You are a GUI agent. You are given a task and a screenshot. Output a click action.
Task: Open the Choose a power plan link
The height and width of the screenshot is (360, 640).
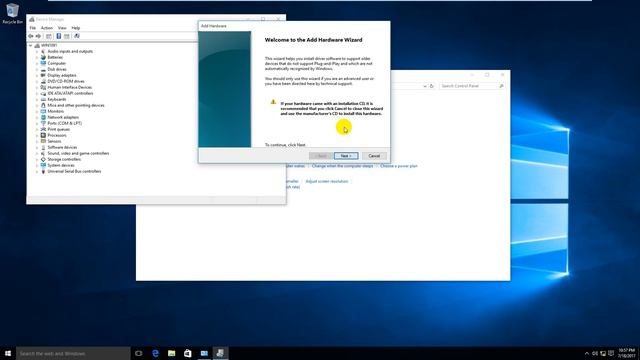tap(399, 166)
